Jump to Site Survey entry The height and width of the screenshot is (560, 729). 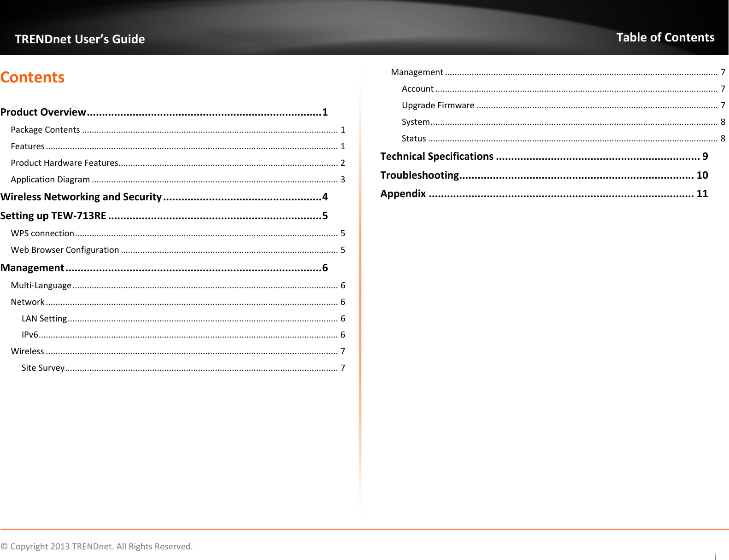[183, 367]
